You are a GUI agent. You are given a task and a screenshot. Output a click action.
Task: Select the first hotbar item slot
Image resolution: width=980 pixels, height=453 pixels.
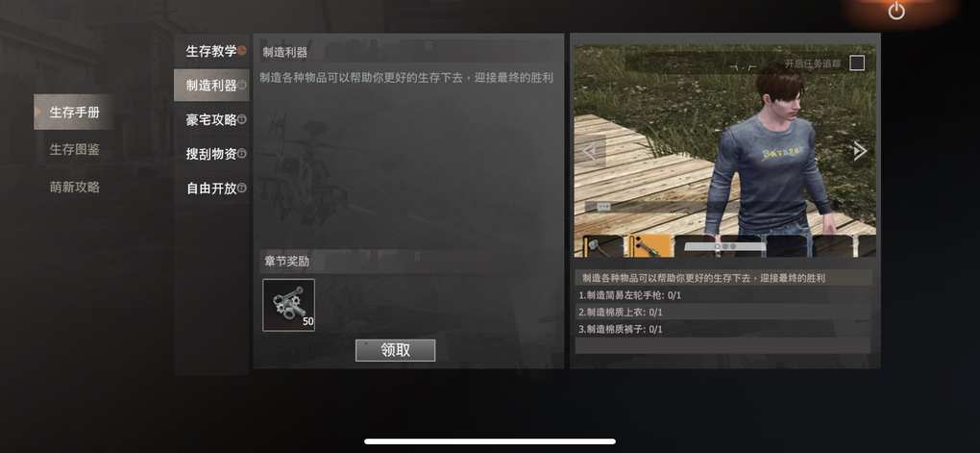click(x=603, y=246)
